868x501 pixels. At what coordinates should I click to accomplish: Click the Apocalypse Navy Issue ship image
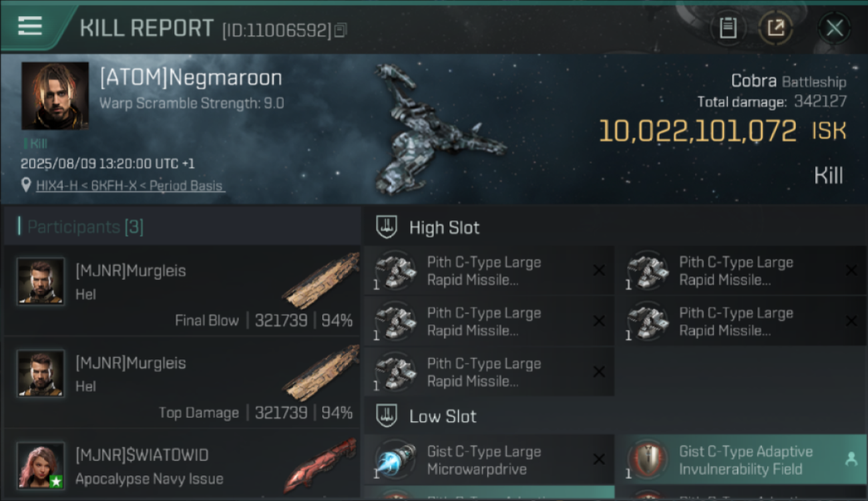(319, 465)
